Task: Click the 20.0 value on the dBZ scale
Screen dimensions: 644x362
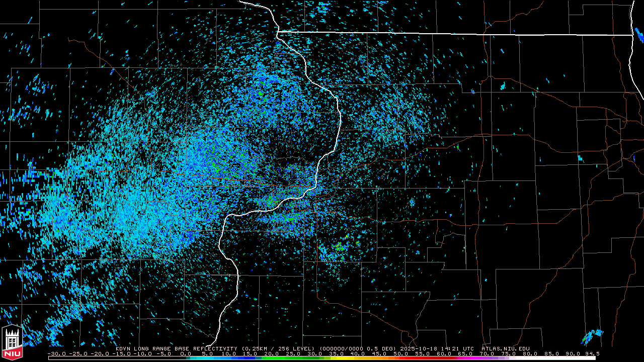Action: 272,354
